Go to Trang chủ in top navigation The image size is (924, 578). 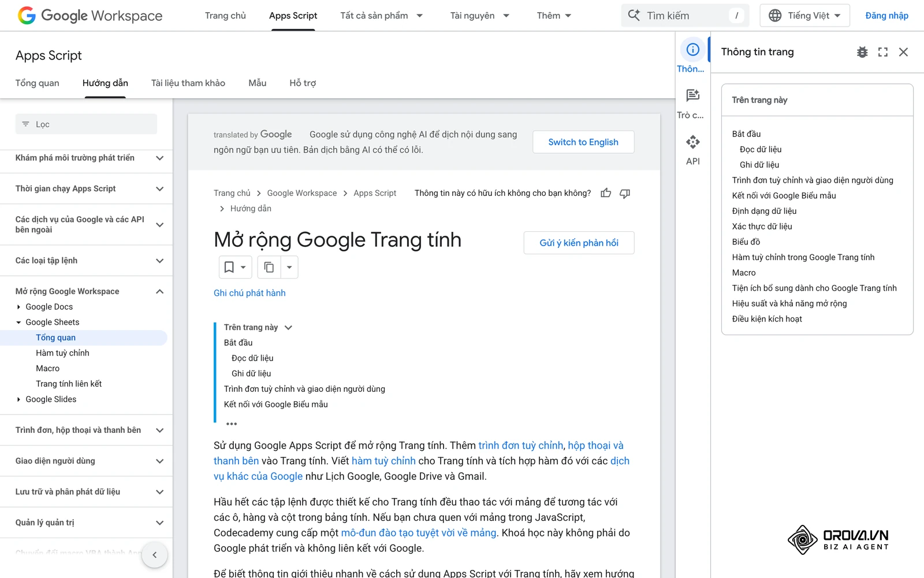pos(225,16)
